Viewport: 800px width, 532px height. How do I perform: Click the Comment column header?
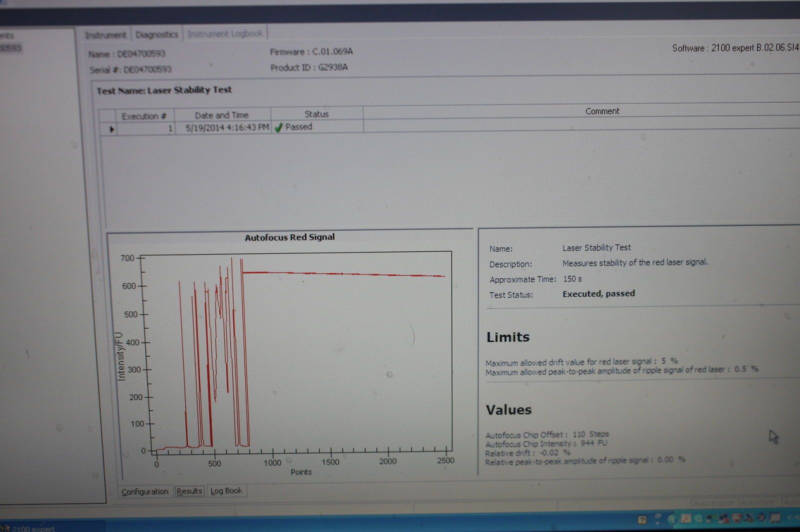pyautogui.click(x=602, y=111)
